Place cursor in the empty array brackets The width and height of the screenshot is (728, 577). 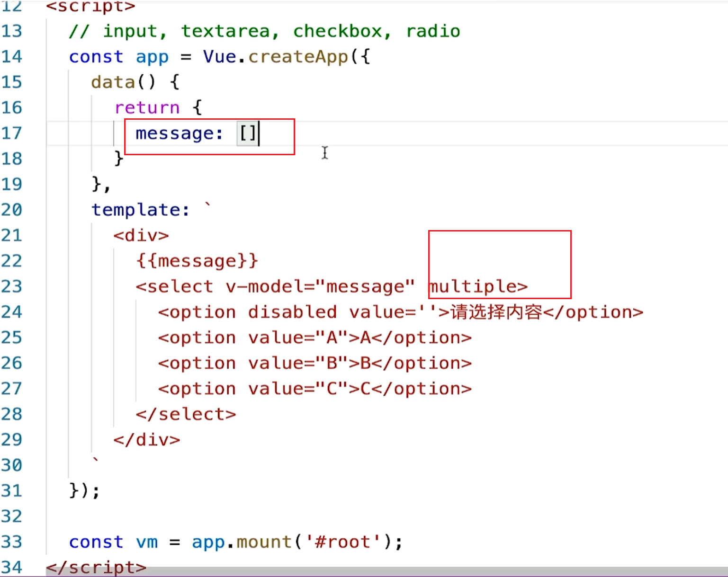pos(248,133)
